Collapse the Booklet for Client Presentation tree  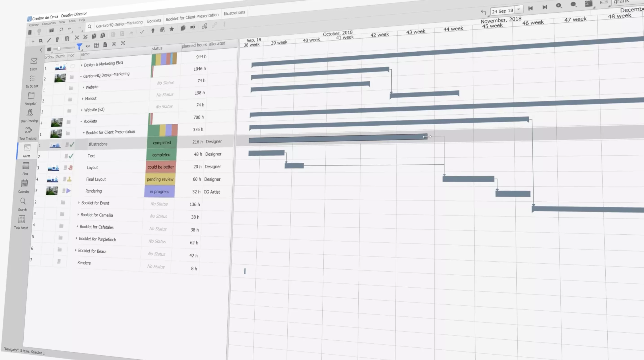84,133
